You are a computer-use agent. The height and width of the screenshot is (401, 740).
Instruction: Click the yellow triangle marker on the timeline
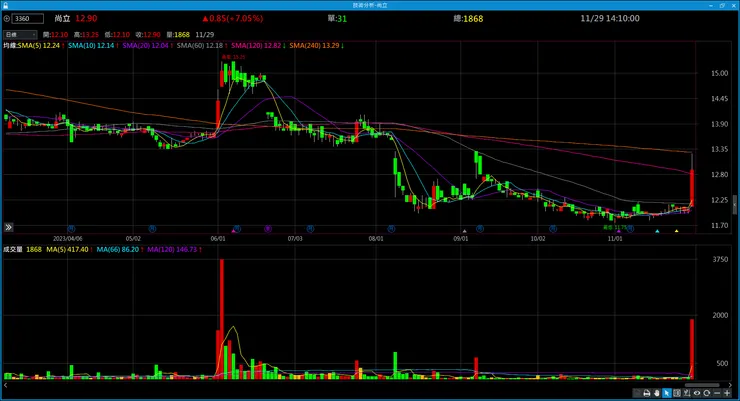coord(676,231)
